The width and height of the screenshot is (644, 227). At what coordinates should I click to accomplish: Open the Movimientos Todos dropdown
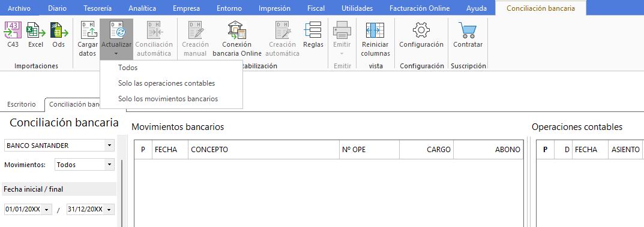point(109,165)
